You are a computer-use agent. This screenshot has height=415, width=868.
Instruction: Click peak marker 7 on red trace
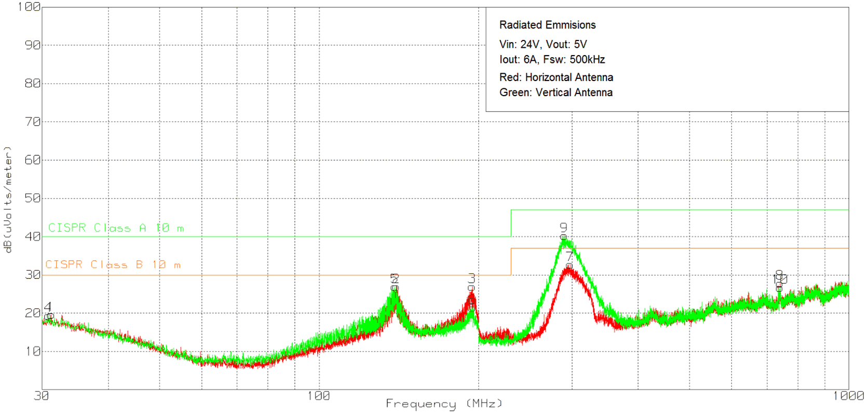click(x=569, y=257)
